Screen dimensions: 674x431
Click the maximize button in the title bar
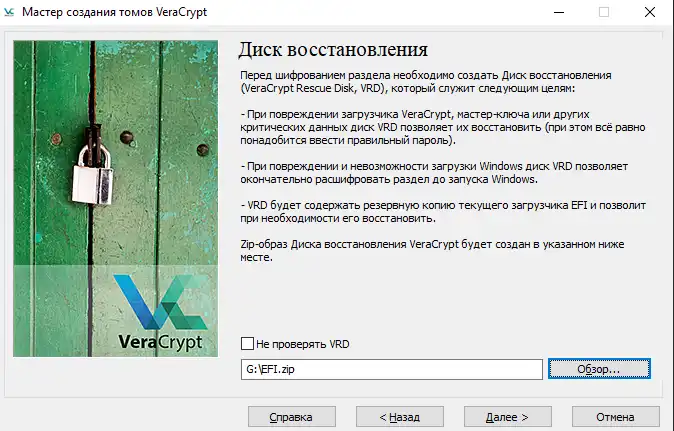(604, 12)
